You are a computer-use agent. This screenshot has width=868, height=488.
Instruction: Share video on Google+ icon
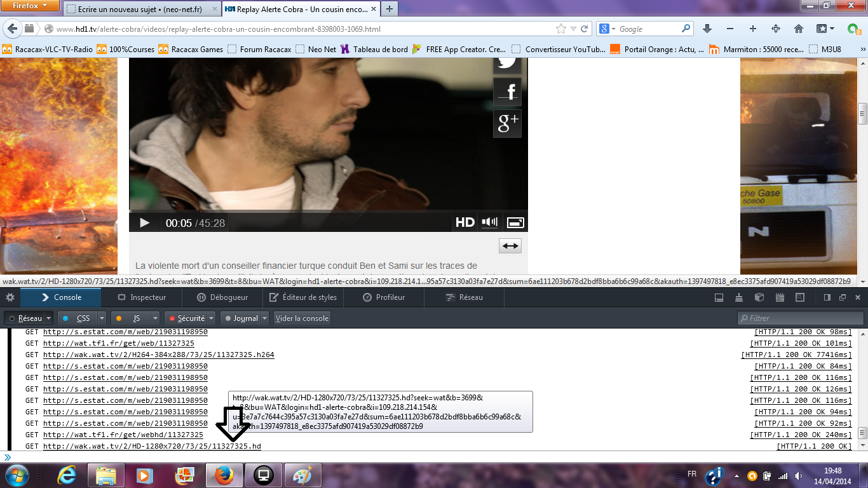507,123
